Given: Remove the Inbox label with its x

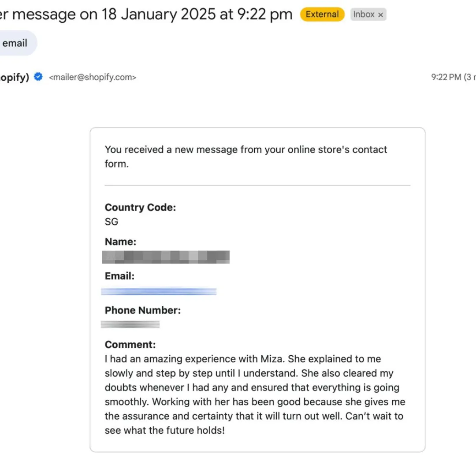Looking at the screenshot, I should 380,15.
